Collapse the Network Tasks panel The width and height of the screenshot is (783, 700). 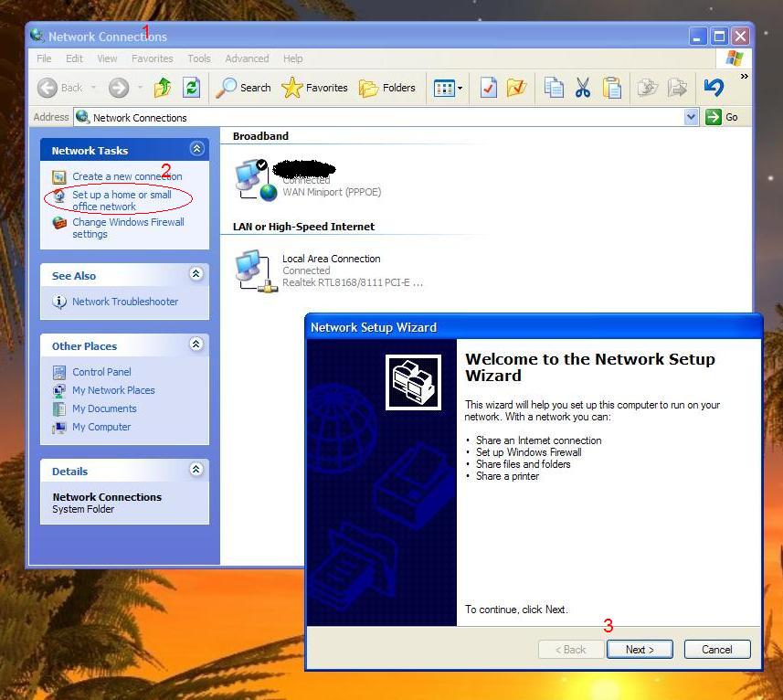196,149
